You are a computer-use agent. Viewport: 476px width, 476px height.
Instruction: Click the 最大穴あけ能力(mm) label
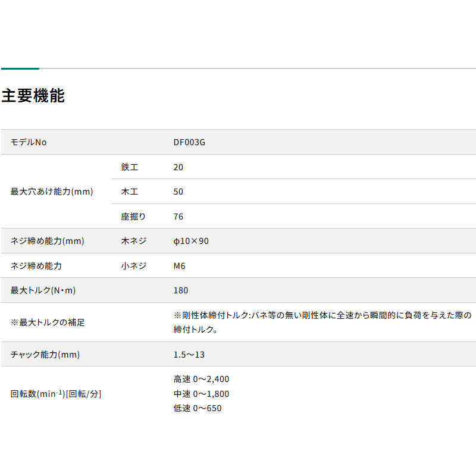coord(52,192)
